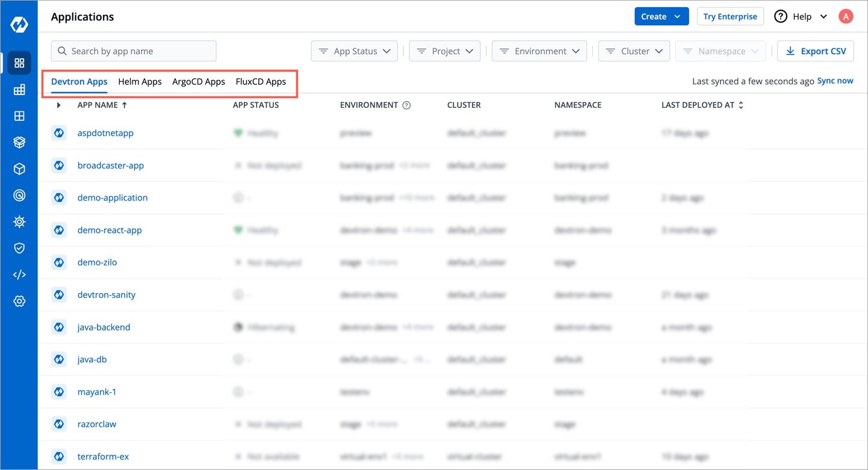Open the gear-wheel sidebar icon
Viewport: 868px width, 470px height.
(x=19, y=222)
